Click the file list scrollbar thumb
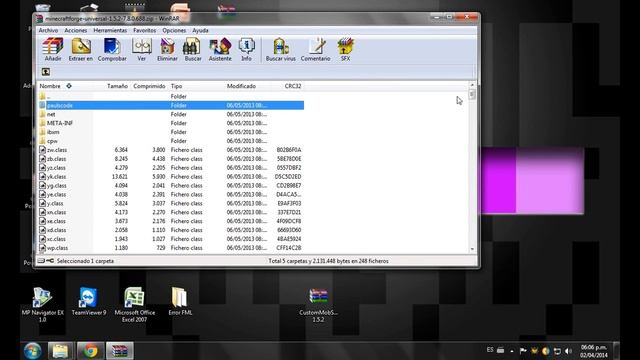640x360 pixels. (472, 94)
